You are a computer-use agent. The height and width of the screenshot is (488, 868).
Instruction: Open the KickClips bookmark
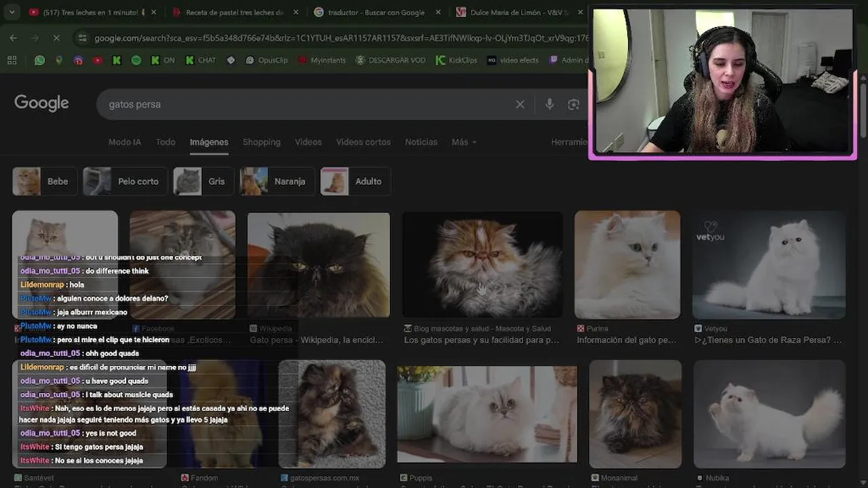[x=457, y=60]
